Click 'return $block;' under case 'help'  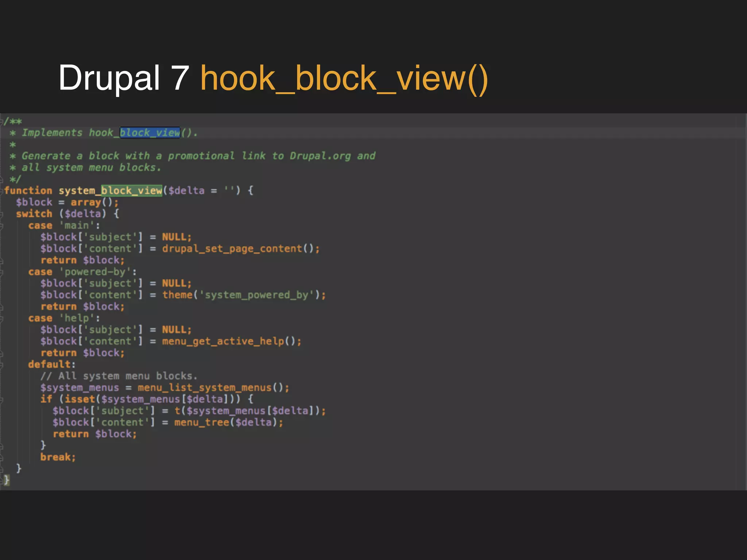(x=82, y=353)
